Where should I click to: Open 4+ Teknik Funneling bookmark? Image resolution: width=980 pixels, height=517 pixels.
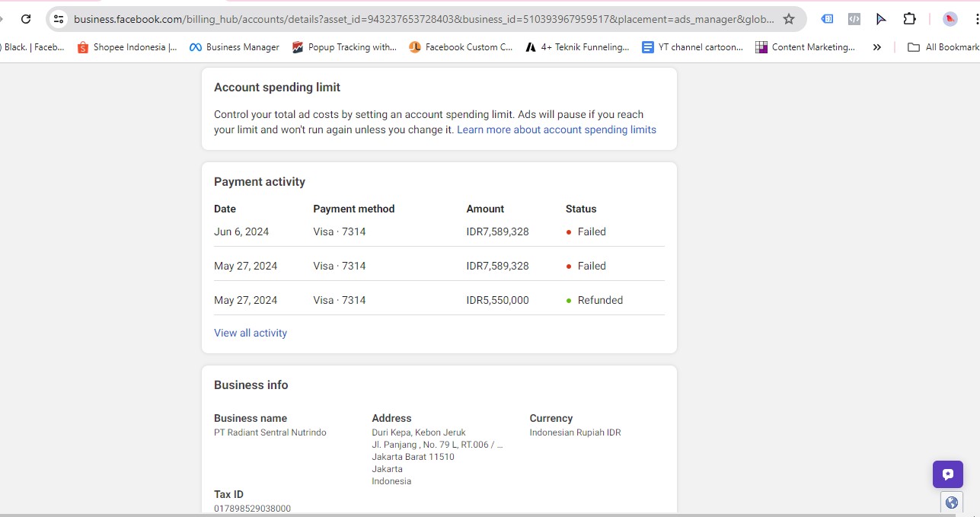(577, 47)
